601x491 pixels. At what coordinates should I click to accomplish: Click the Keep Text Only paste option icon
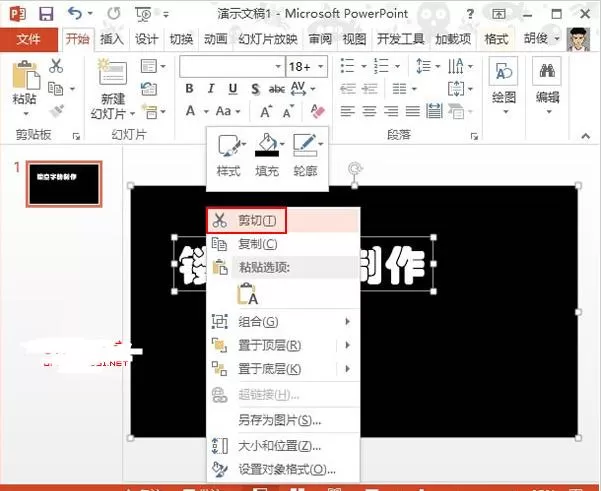[x=247, y=294]
